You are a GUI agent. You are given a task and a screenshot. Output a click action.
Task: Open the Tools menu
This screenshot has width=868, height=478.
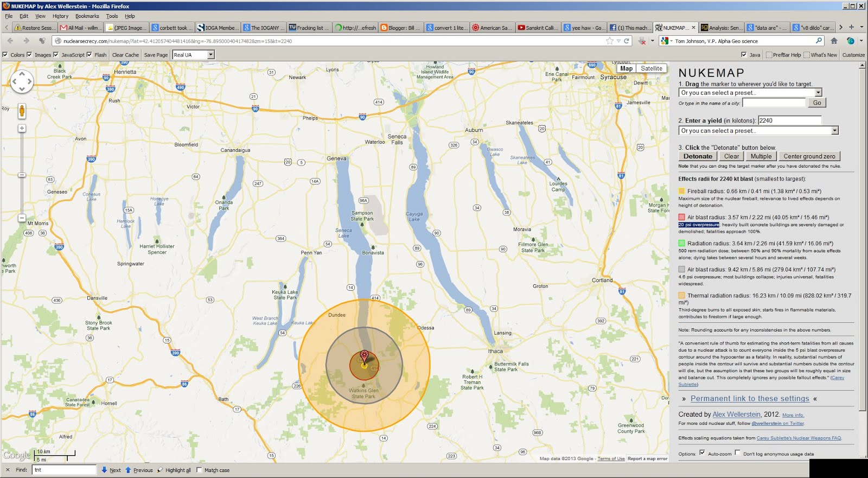click(112, 16)
